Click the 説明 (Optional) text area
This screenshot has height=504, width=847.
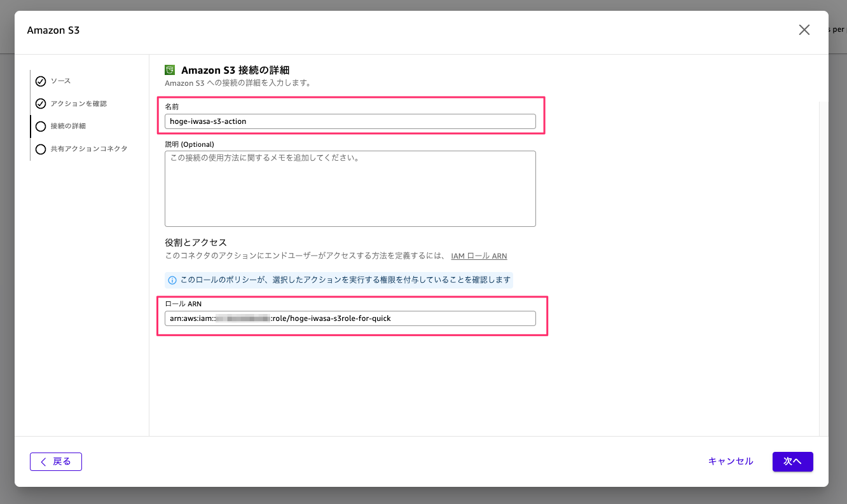350,189
